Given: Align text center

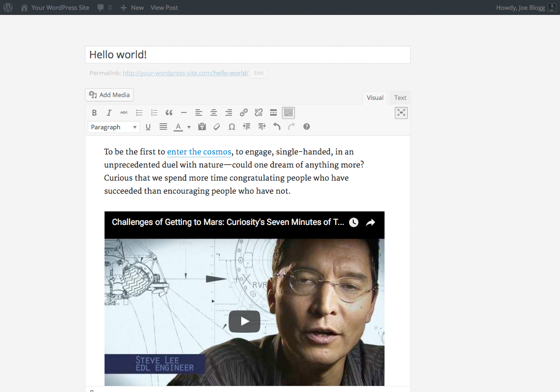Looking at the screenshot, I should (x=214, y=112).
